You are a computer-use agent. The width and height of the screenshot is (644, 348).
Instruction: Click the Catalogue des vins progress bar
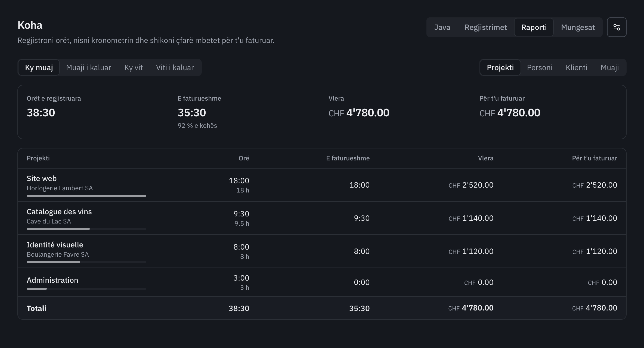[86, 229]
